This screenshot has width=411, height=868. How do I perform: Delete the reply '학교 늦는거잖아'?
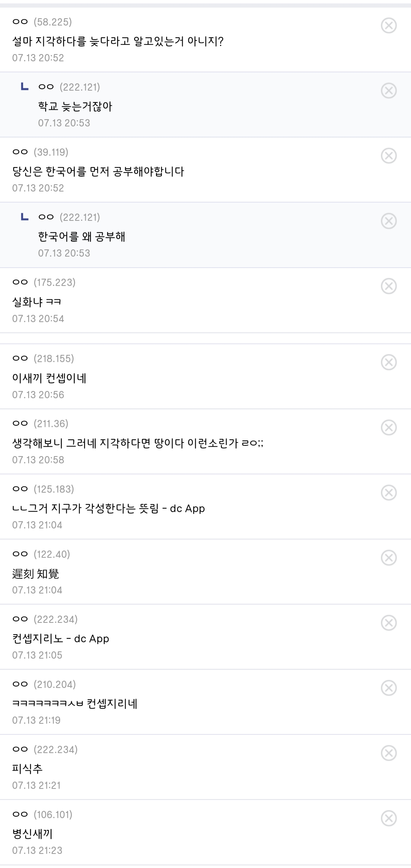pyautogui.click(x=389, y=91)
